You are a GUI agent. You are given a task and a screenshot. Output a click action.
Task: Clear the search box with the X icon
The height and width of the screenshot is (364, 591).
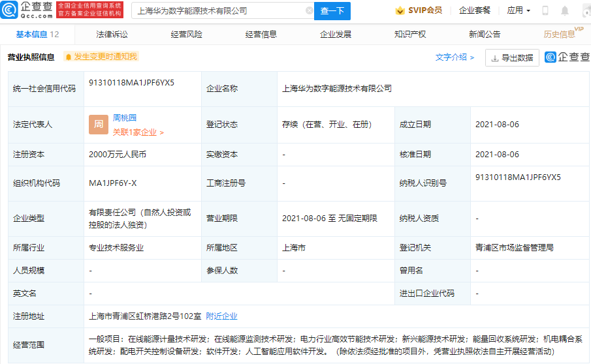(310, 11)
